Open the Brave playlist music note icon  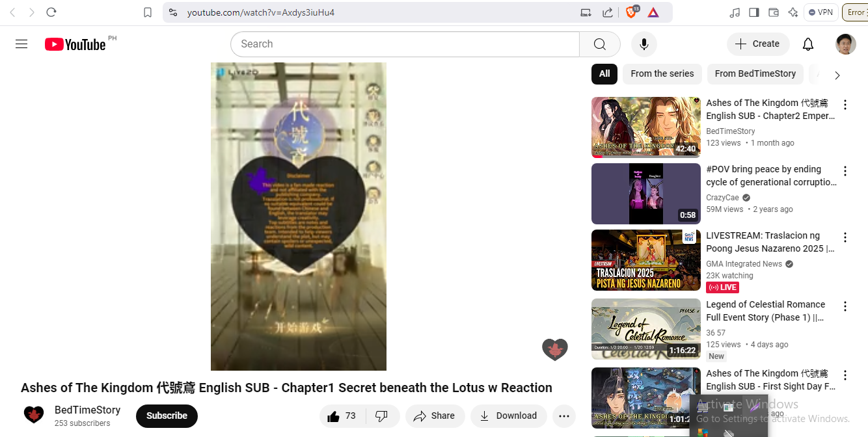click(735, 12)
